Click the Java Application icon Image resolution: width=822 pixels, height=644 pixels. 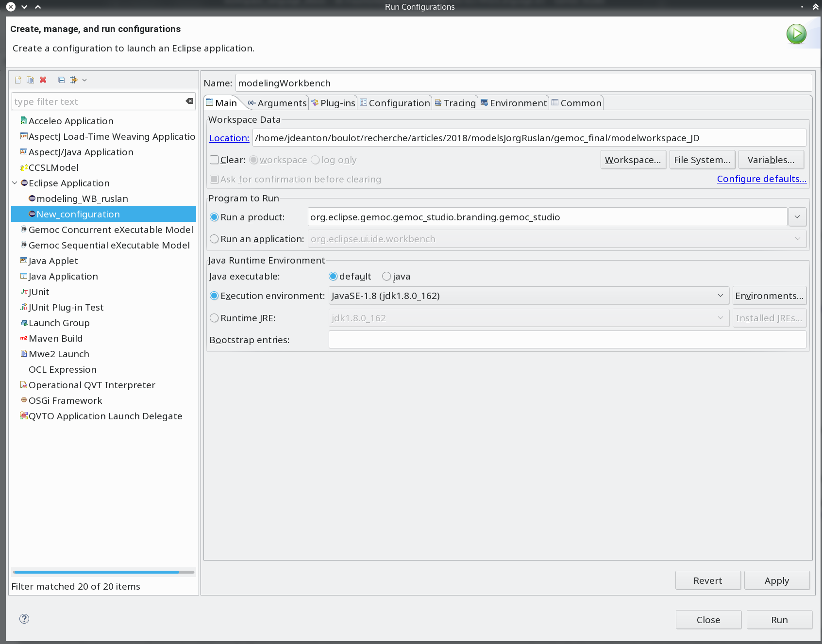(24, 276)
